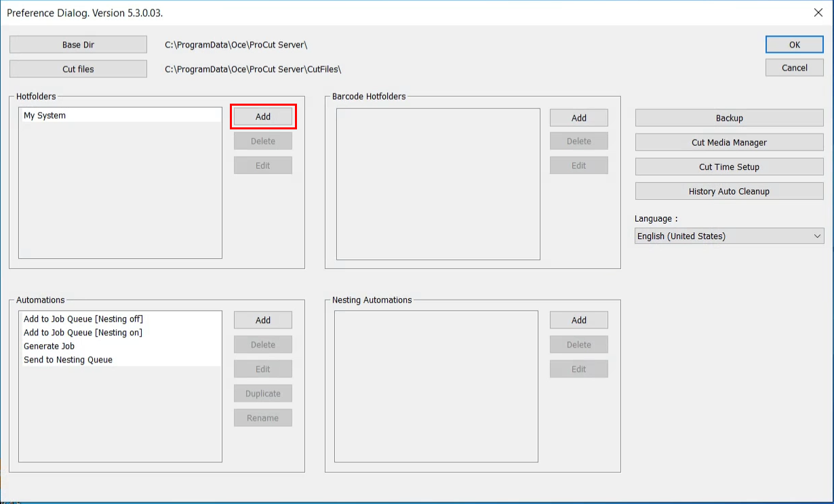Cancel the Preference Dialog
The height and width of the screenshot is (504, 834).
(794, 68)
